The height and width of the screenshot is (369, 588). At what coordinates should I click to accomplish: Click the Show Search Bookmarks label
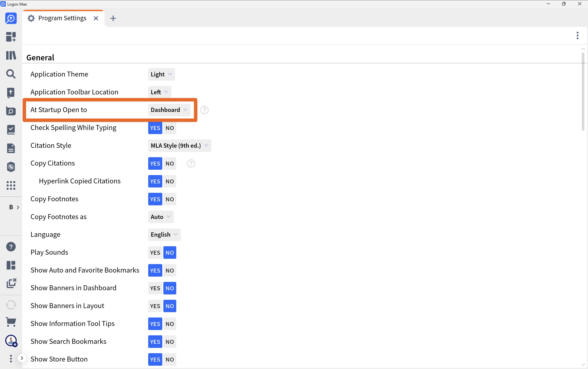pyautogui.click(x=69, y=341)
